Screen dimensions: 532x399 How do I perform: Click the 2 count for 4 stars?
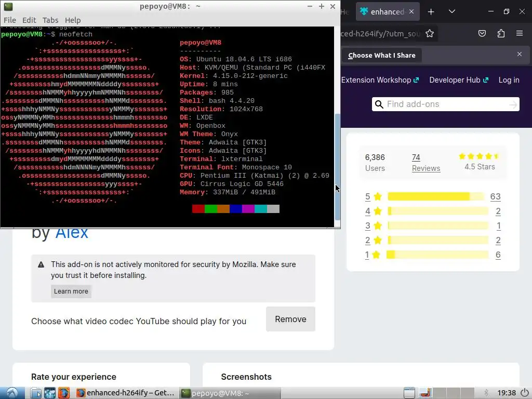[498, 211]
